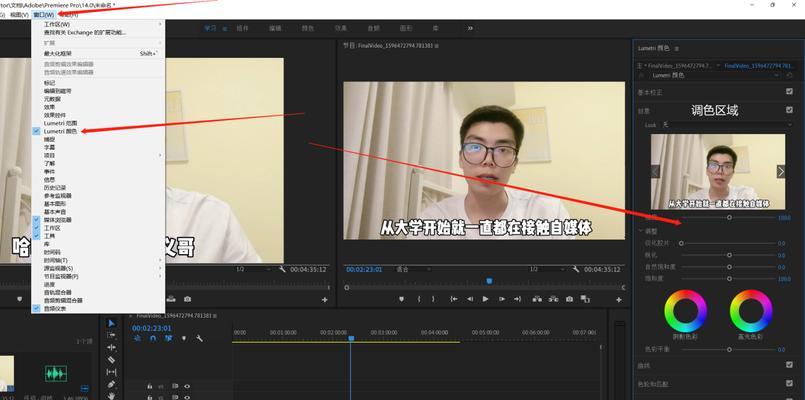This screenshot has height=400, width=805.
Task: Toggle the 色轮和匹配 section checkbox
Action: (789, 383)
